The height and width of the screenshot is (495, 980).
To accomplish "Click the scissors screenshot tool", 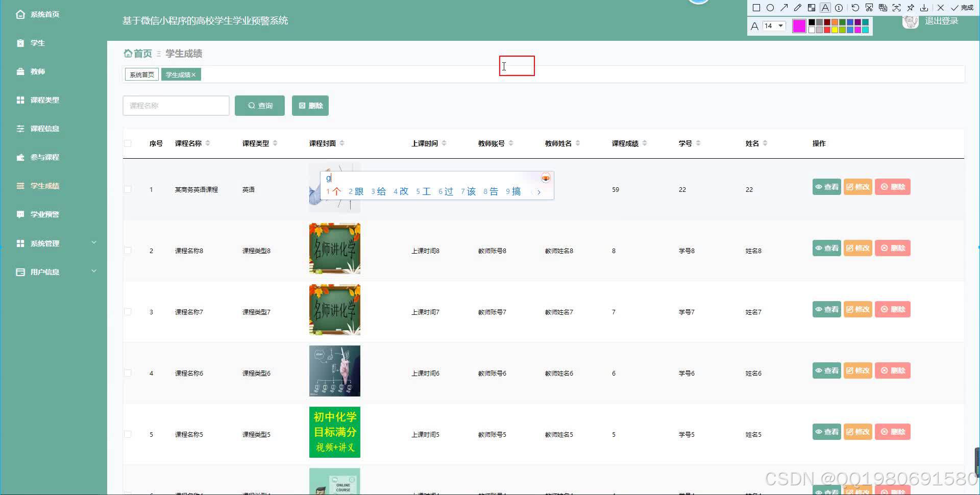I will (869, 8).
